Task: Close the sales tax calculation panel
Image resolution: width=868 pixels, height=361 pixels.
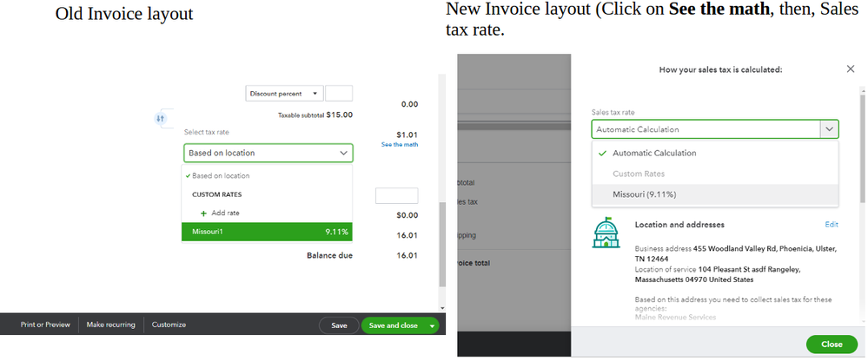Action: (851, 69)
